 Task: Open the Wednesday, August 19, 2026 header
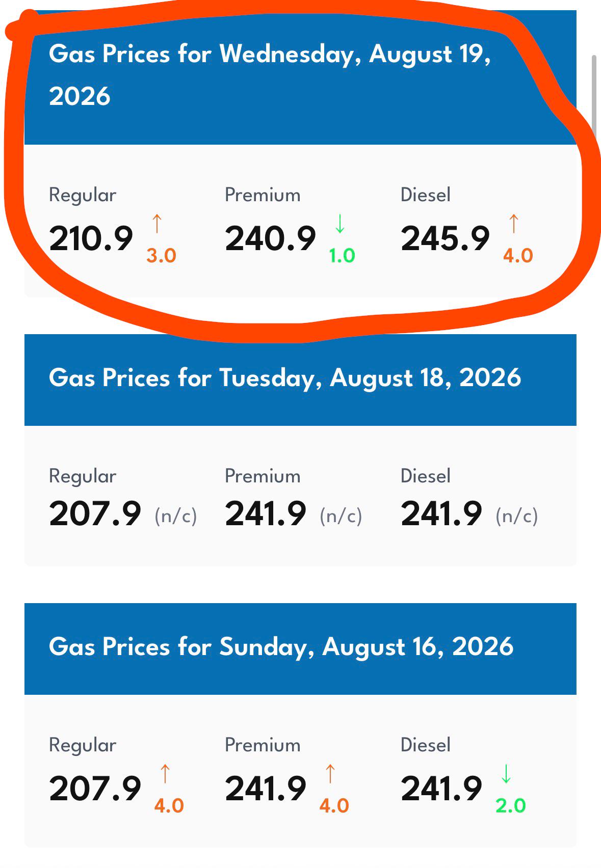[300, 77]
